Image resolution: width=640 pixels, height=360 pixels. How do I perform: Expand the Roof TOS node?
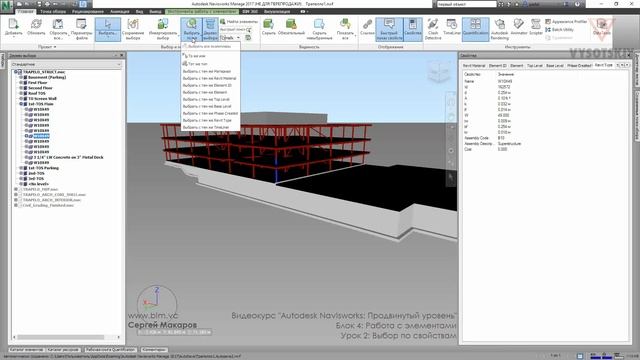[x=21, y=93]
